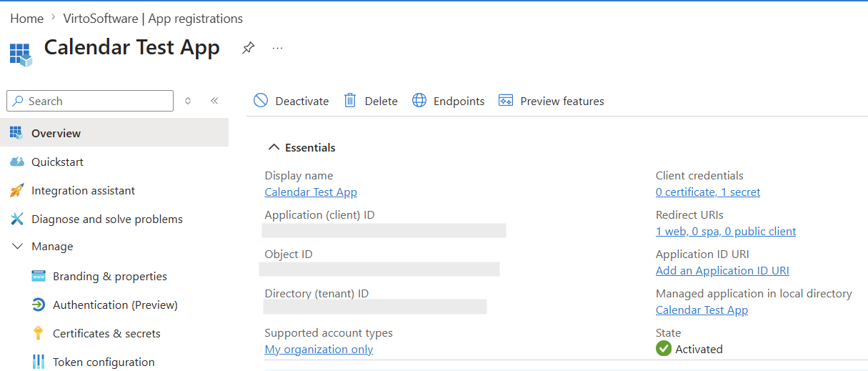Click the Preview features button label
Image resolution: width=868 pixels, height=371 pixels.
pyautogui.click(x=562, y=102)
